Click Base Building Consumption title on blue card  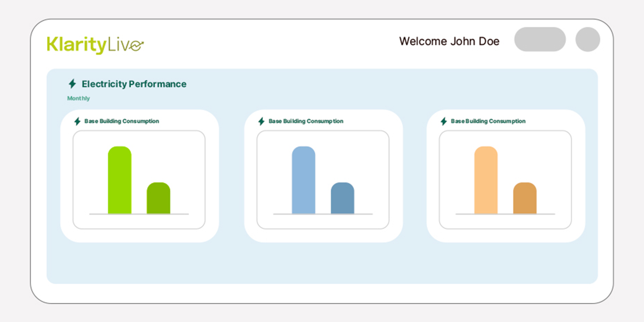306,121
